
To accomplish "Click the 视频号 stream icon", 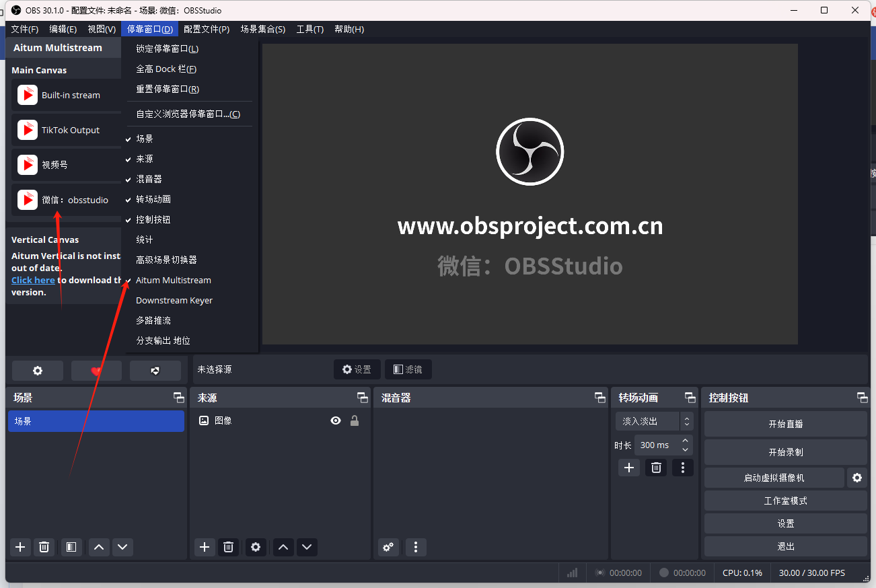I will click(x=28, y=164).
